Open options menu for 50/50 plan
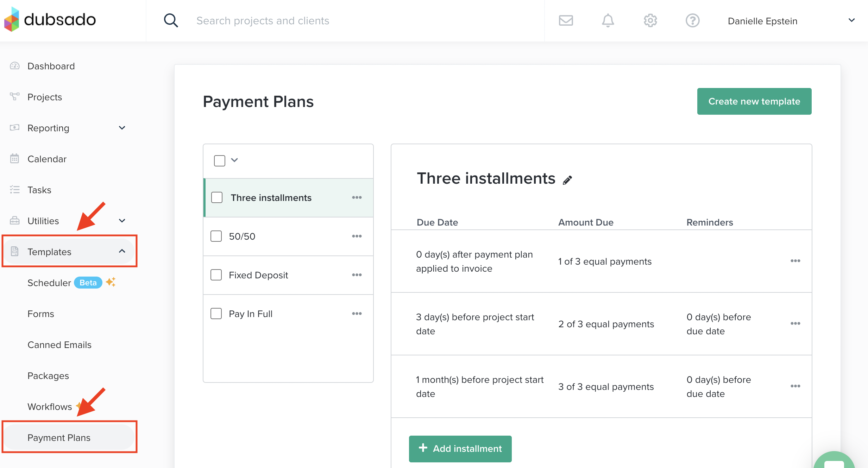 (x=357, y=236)
